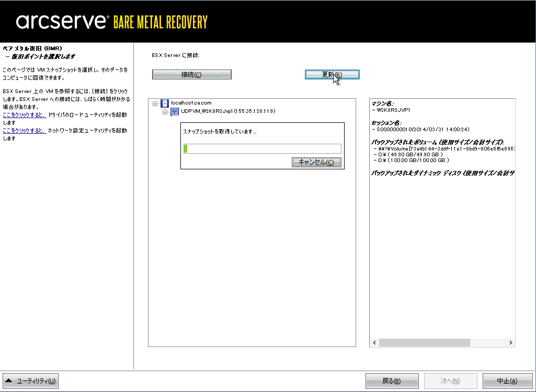Click the ESX Server に接続 label
The height and width of the screenshot is (392, 536).
[x=176, y=55]
